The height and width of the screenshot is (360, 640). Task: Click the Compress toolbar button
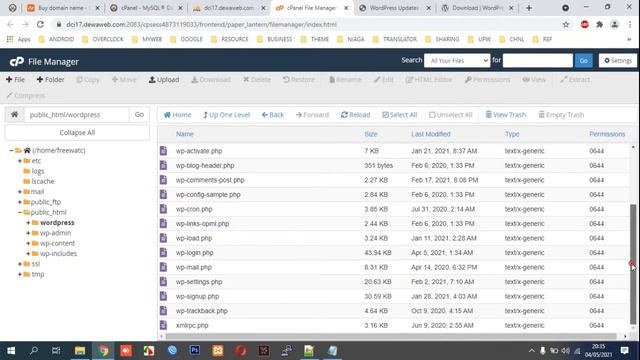[x=25, y=96]
